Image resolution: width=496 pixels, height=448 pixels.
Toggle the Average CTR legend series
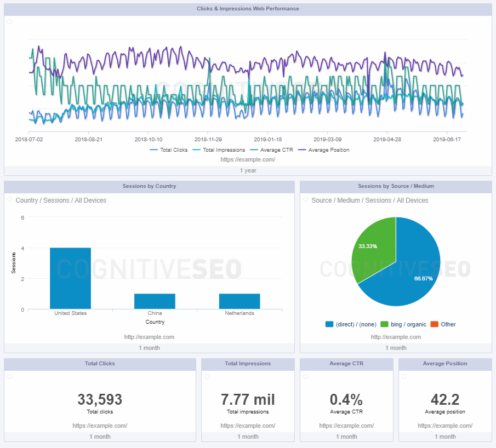pyautogui.click(x=272, y=150)
